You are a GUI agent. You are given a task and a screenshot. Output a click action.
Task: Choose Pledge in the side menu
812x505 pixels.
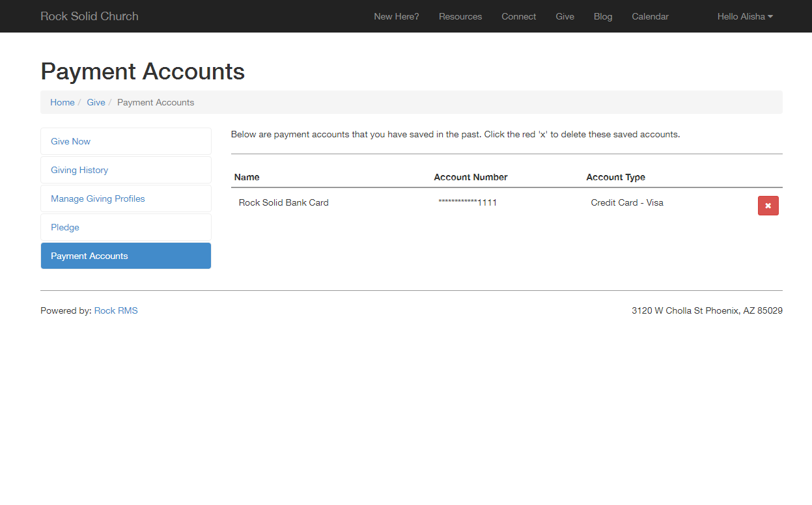[65, 227]
